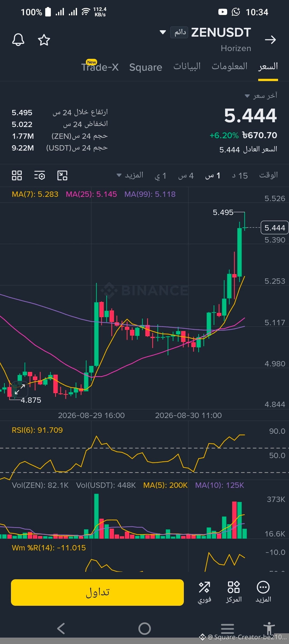Select the الوقت time line view
The image size is (289, 644).
268,175
